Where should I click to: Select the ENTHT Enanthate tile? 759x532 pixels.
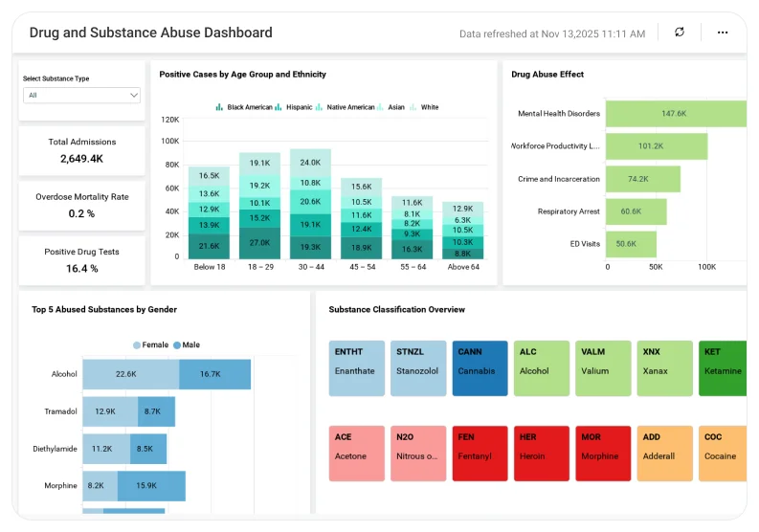[x=357, y=368]
